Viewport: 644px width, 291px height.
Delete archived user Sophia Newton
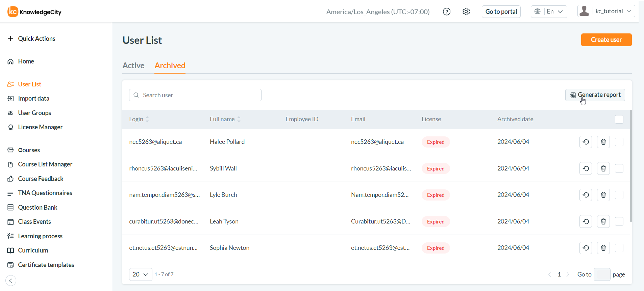pos(603,248)
